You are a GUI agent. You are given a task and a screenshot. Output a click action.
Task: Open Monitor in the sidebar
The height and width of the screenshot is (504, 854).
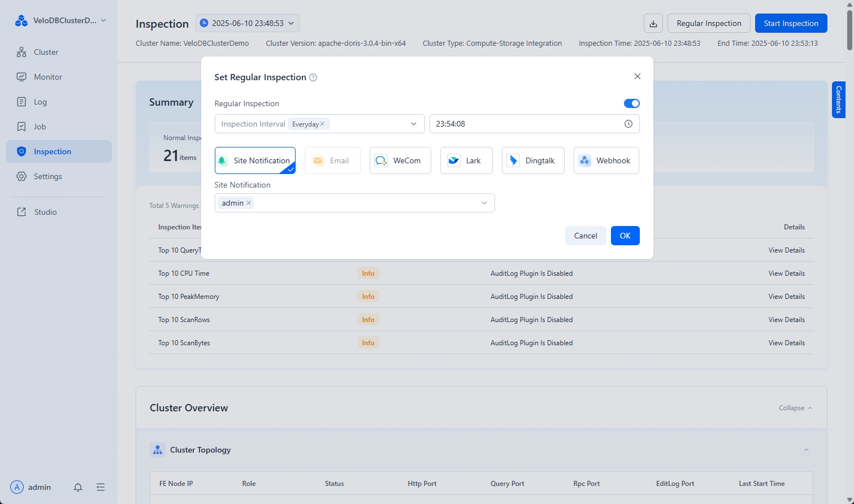pyautogui.click(x=48, y=77)
